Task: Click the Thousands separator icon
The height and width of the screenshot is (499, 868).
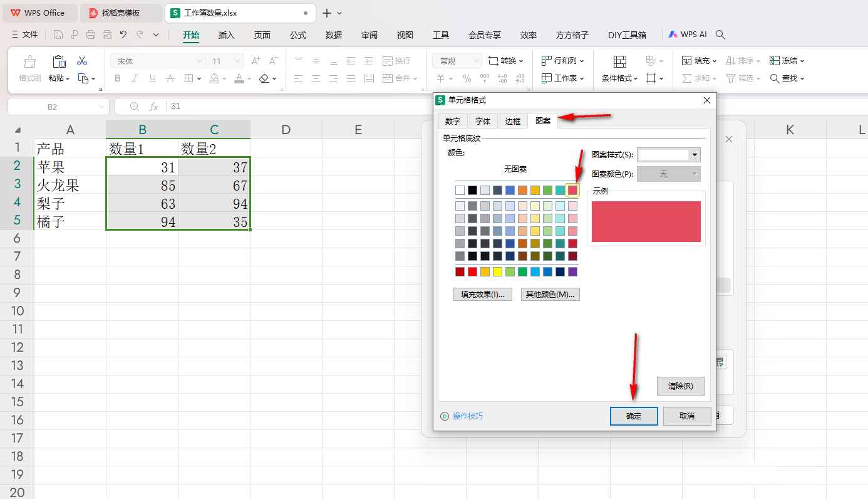Action: 485,78
